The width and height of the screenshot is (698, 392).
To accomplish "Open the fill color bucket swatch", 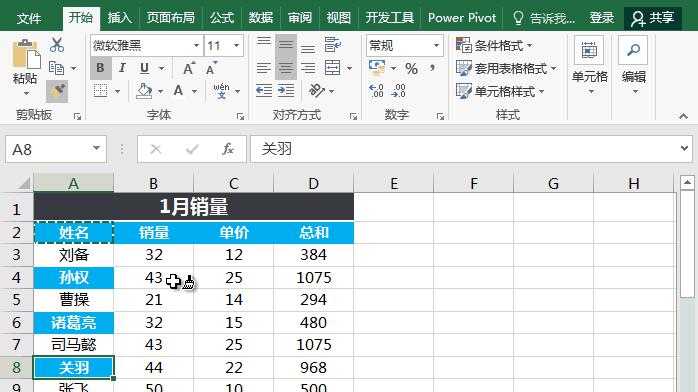I will tap(144, 91).
